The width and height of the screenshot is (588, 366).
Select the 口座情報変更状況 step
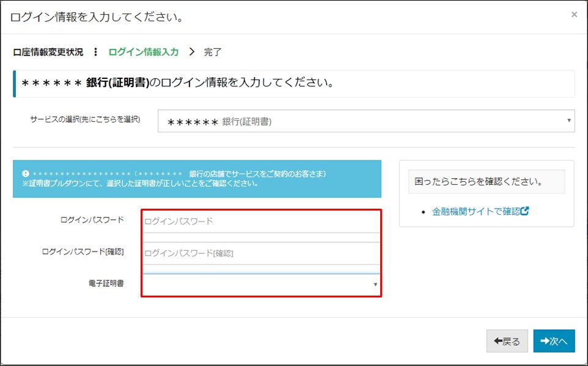[x=48, y=52]
